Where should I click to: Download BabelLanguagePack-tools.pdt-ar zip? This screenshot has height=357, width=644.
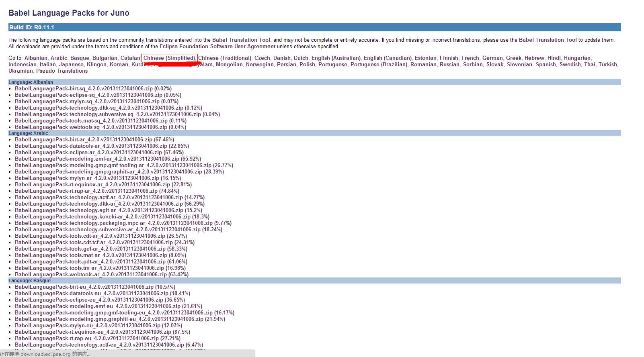click(x=90, y=261)
